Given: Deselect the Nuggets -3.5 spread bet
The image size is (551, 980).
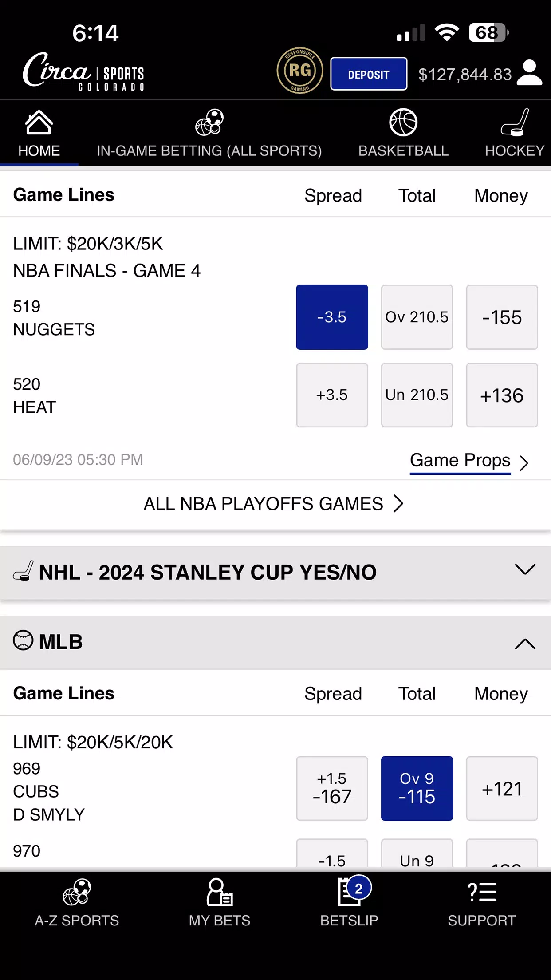Looking at the screenshot, I should click(x=332, y=317).
